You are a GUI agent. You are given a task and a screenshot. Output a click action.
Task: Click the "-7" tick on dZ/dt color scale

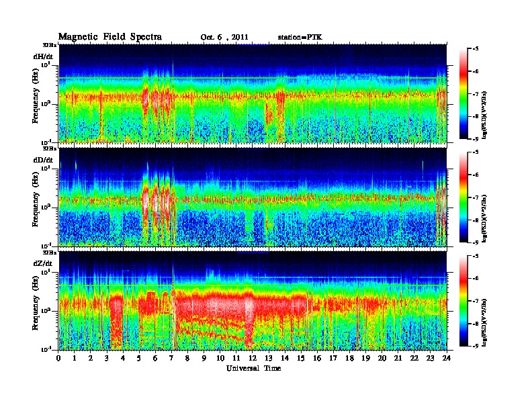tap(476, 301)
